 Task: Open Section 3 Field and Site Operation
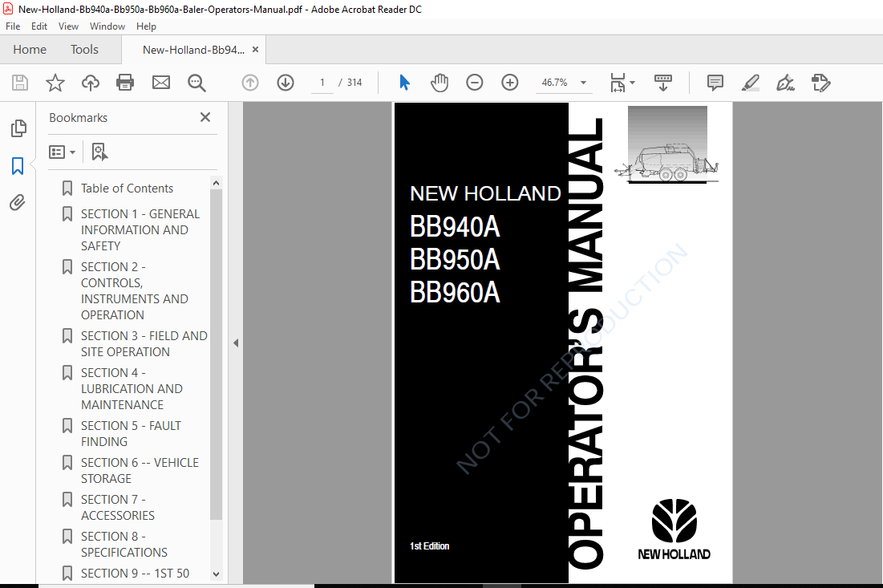(144, 343)
